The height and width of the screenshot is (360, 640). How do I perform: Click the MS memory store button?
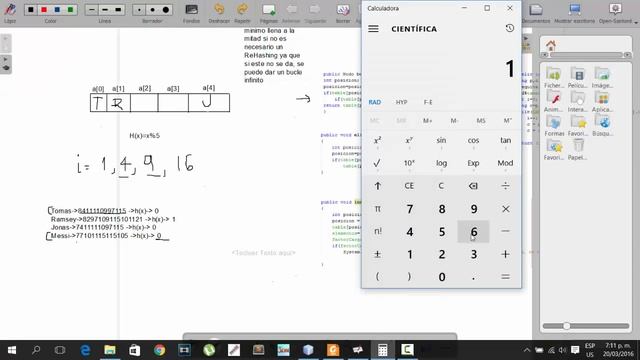tap(481, 121)
